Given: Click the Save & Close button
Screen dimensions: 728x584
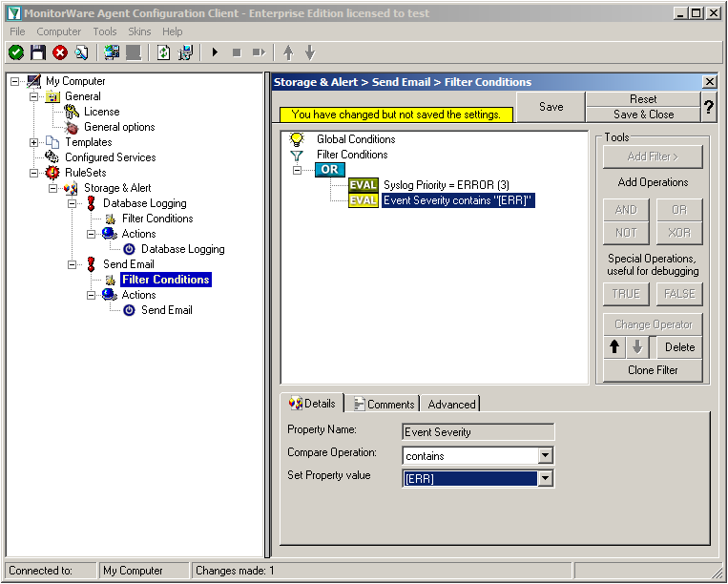Looking at the screenshot, I should [643, 115].
